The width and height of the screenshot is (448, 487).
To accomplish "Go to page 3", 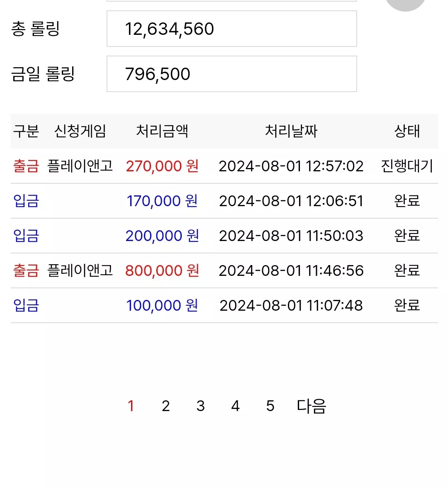I will pos(200,406).
